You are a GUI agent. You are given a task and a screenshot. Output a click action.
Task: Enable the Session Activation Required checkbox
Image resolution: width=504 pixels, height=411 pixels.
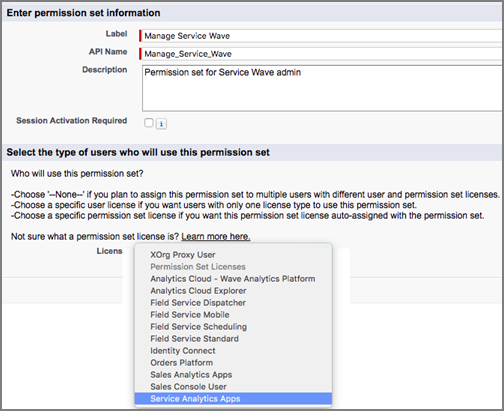click(x=149, y=123)
